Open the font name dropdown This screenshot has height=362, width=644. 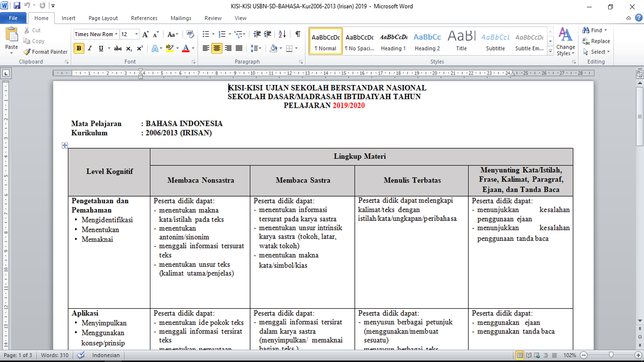tap(116, 34)
